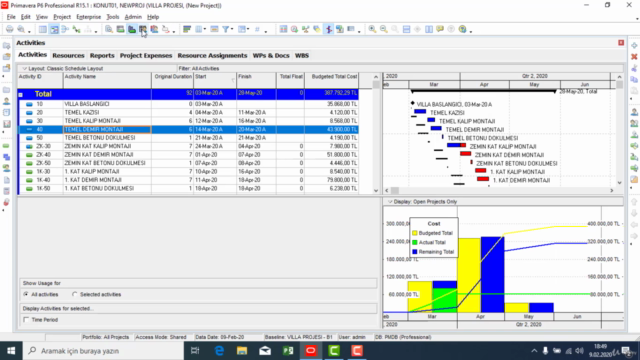Open the dropdown arrow next to Print Preview
The height and width of the screenshot is (360, 640).
pyautogui.click(x=29, y=31)
